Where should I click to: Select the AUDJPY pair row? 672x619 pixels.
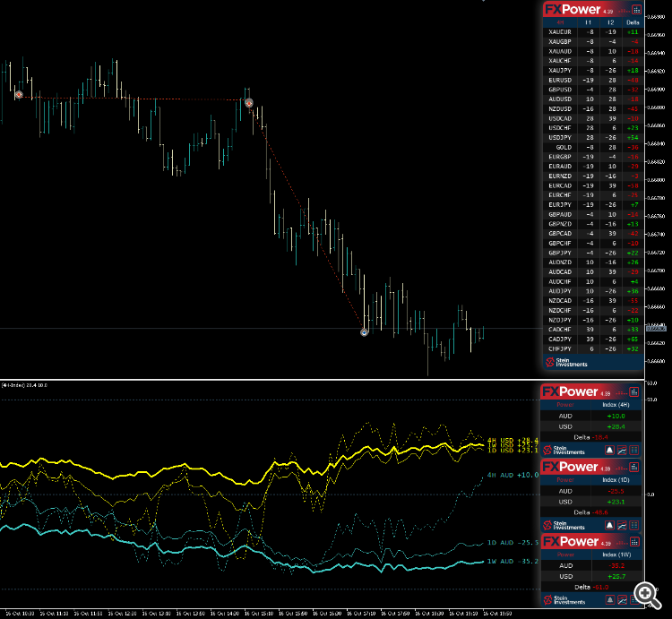[x=593, y=291]
